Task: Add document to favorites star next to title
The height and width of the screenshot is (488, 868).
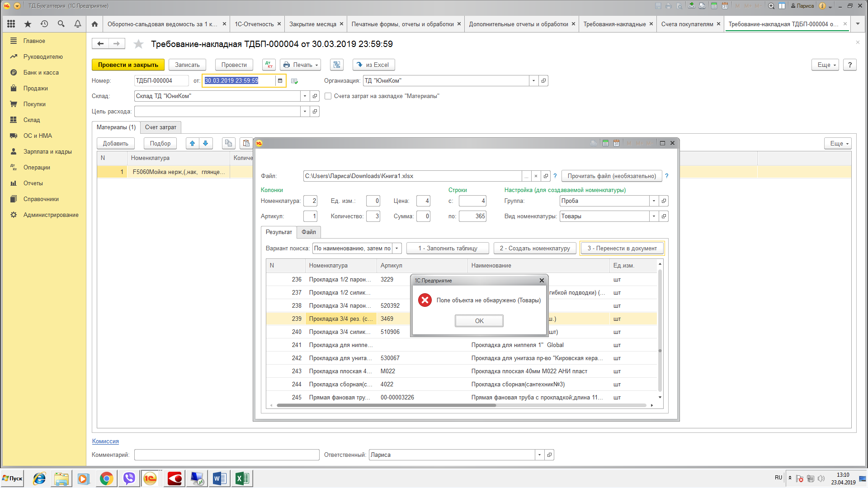Action: point(139,44)
